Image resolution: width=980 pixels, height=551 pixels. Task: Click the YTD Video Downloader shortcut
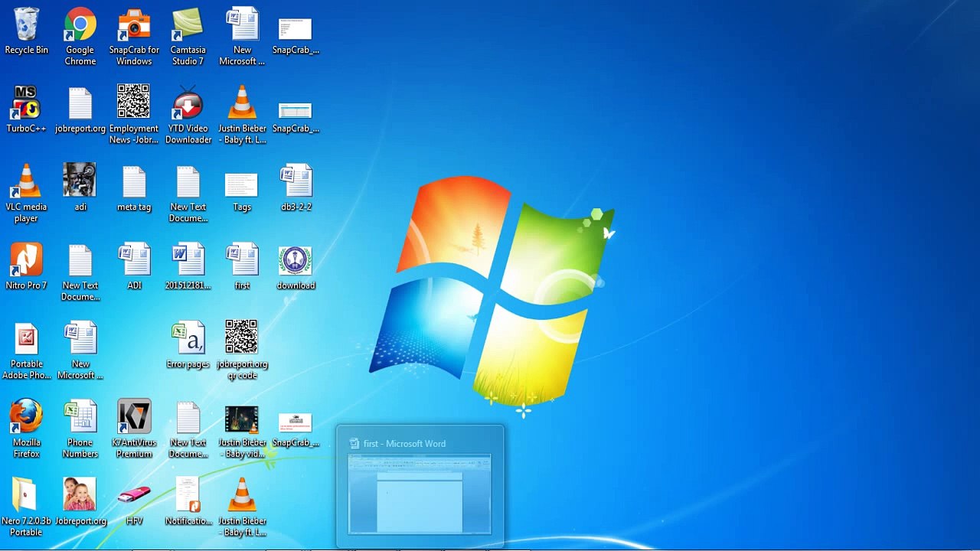tap(188, 115)
